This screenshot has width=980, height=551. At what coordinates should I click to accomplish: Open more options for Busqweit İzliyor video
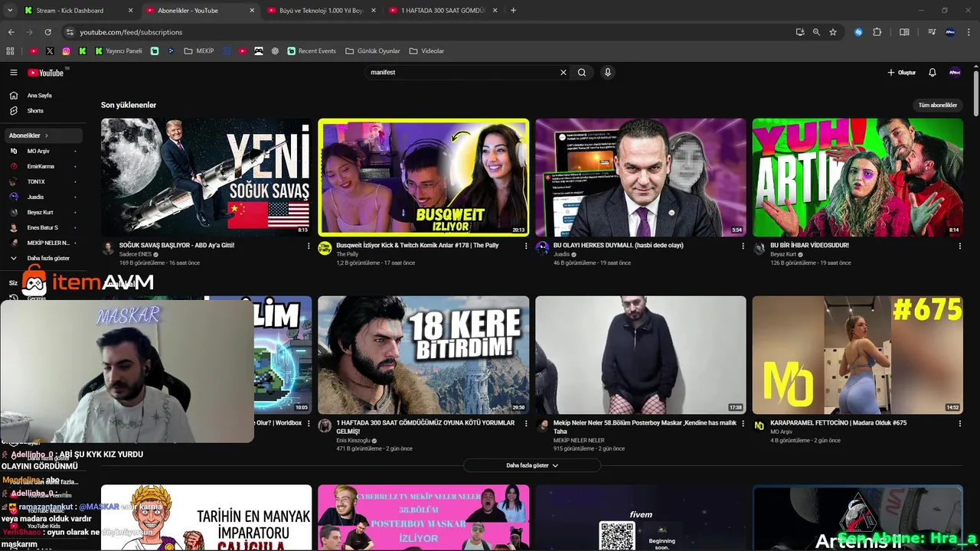526,246
